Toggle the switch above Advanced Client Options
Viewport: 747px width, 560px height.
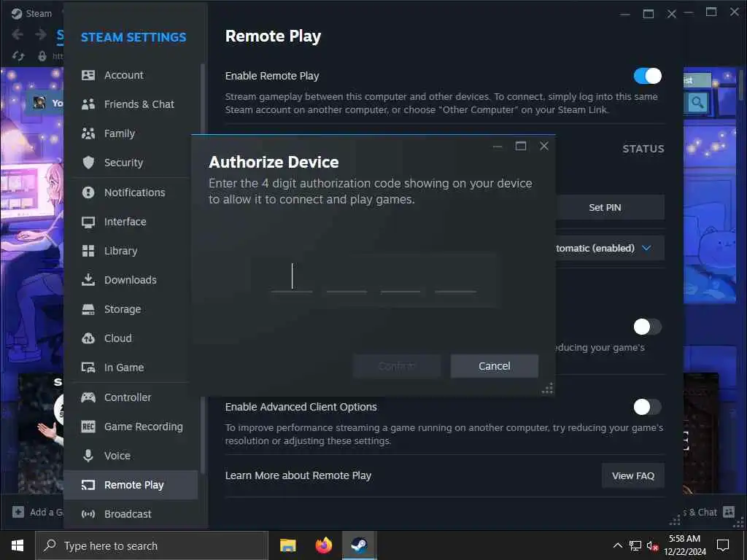pos(648,327)
